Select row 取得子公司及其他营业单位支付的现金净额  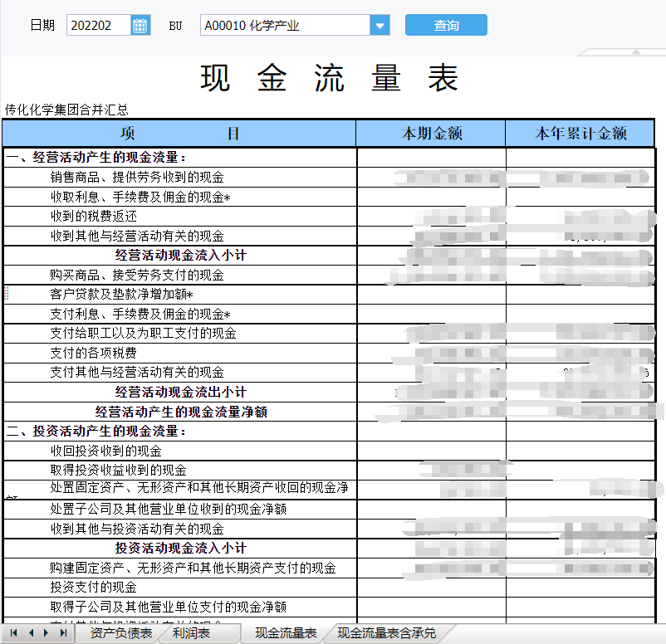pos(329,607)
